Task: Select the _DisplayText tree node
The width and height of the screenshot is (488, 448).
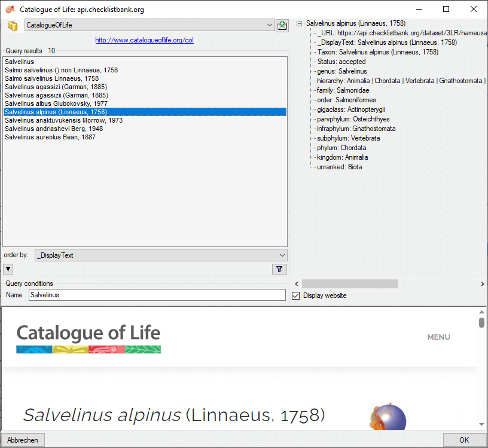Action: click(x=387, y=42)
